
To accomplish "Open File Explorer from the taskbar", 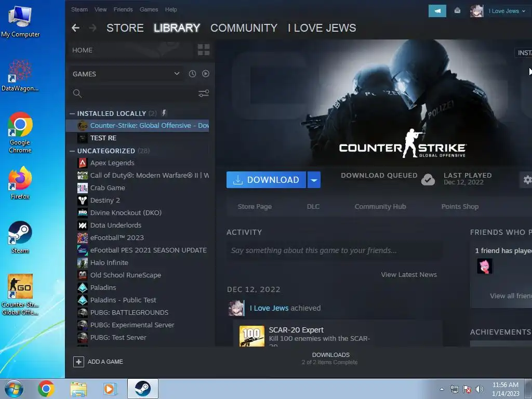I will tap(78, 389).
